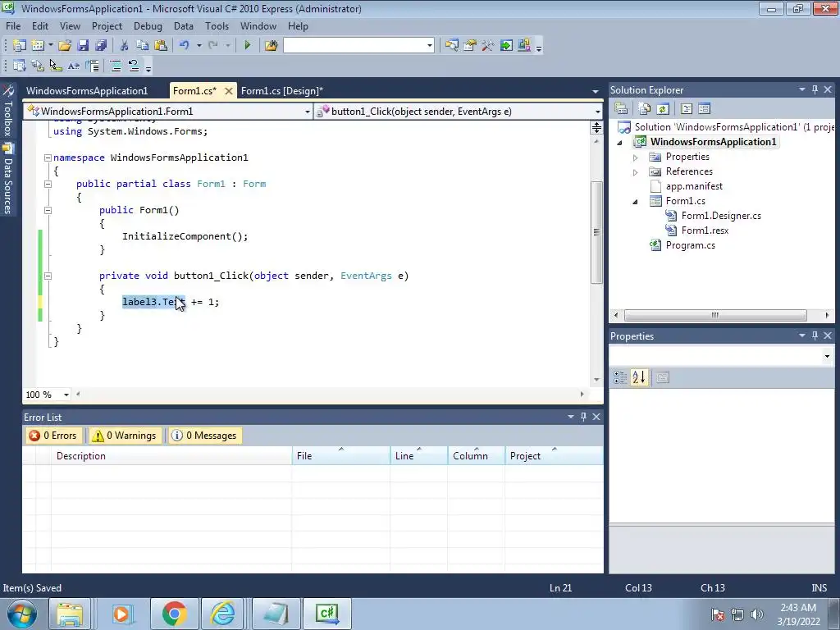Click the Open File folder icon
This screenshot has width=840, height=630.
click(65, 46)
